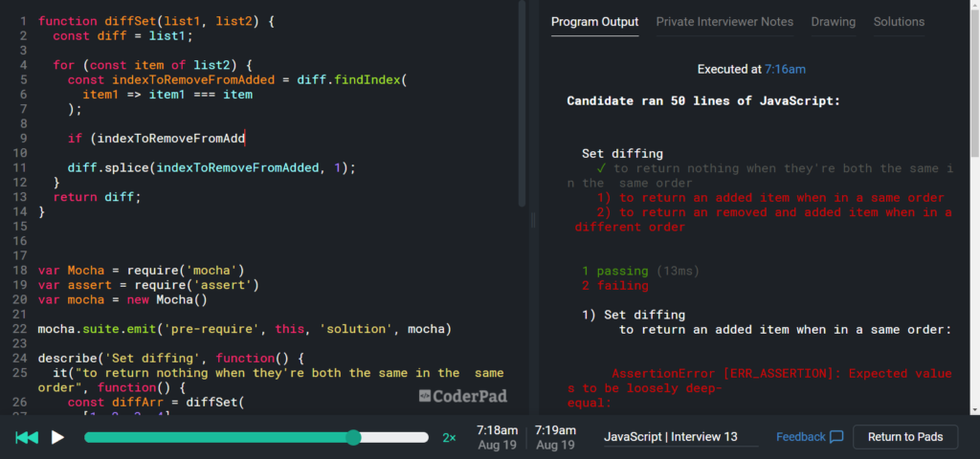Seek on the unplayed part of timeline

(394, 437)
